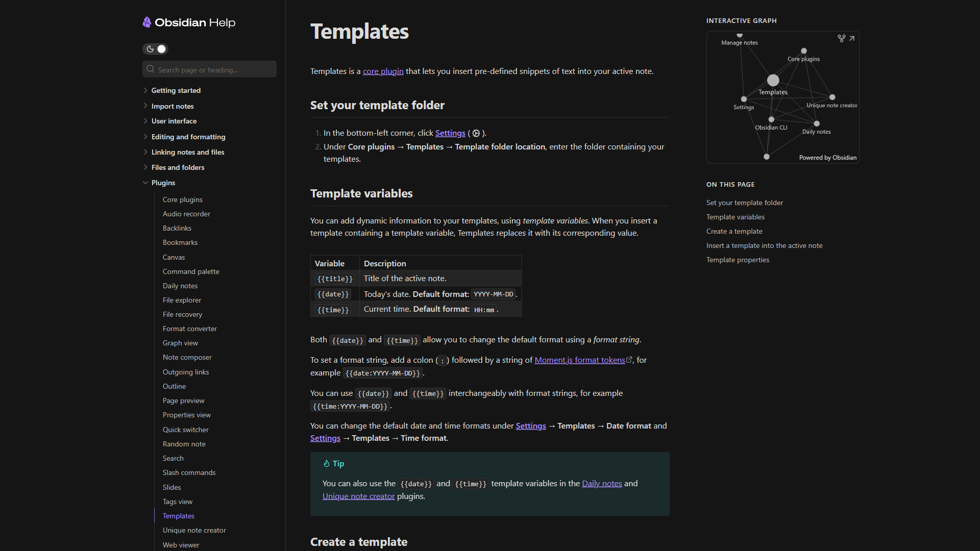This screenshot has width=980, height=551.
Task: Open Random note sidebar page
Action: (184, 444)
